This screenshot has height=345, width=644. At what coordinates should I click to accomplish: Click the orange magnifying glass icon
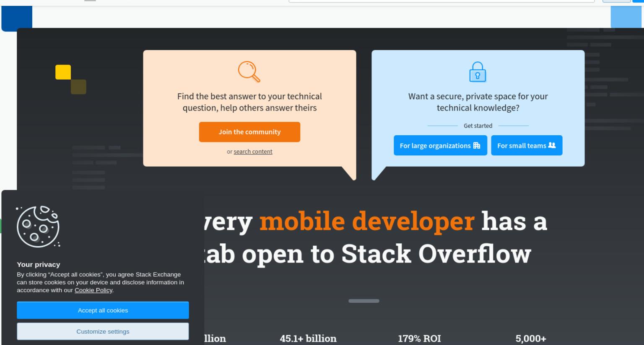(x=249, y=72)
